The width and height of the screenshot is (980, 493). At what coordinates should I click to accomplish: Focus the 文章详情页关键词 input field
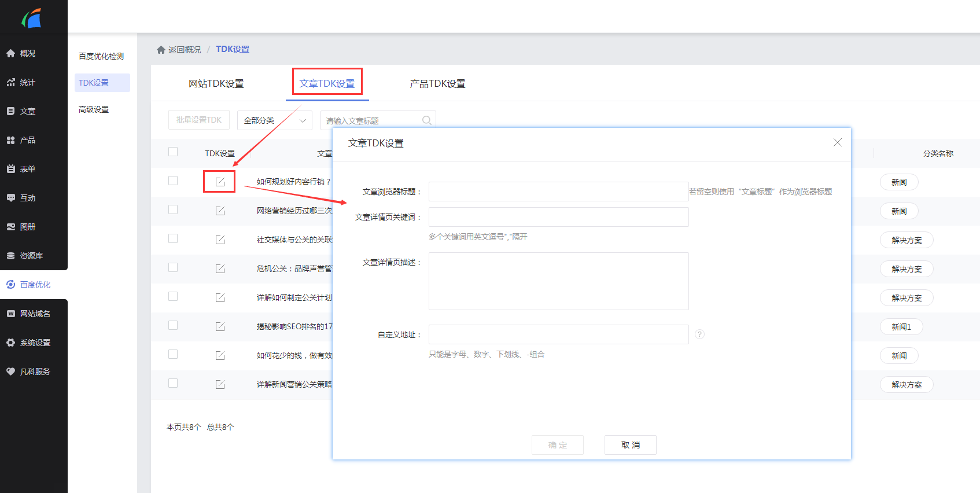pyautogui.click(x=558, y=217)
